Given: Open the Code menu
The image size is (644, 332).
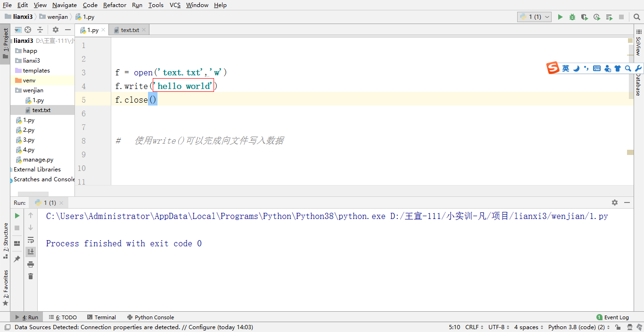Looking at the screenshot, I should (90, 5).
